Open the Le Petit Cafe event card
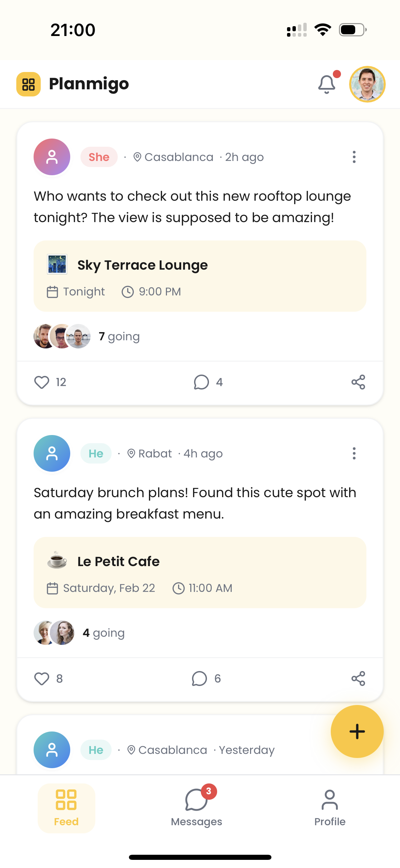Image resolution: width=400 pixels, height=868 pixels. click(200, 573)
